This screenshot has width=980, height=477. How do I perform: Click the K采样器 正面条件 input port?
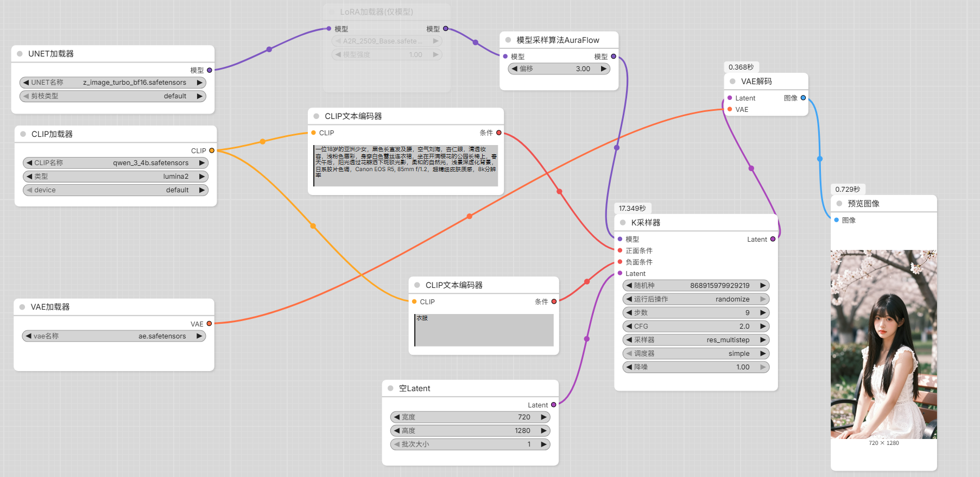(x=620, y=250)
